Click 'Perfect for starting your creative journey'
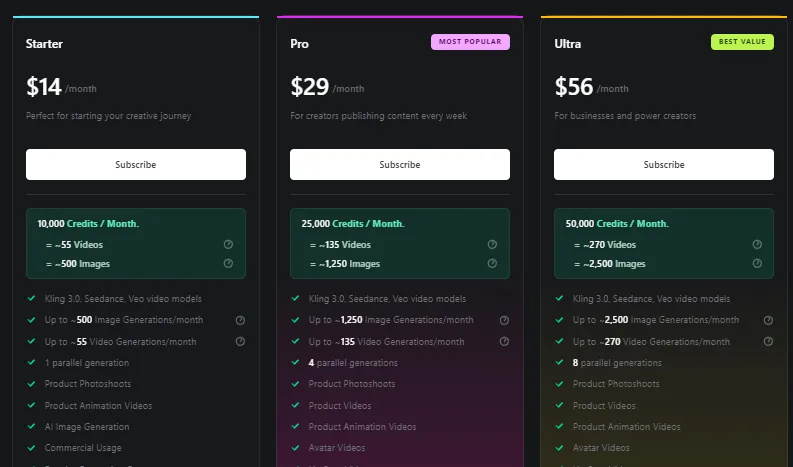 (109, 116)
